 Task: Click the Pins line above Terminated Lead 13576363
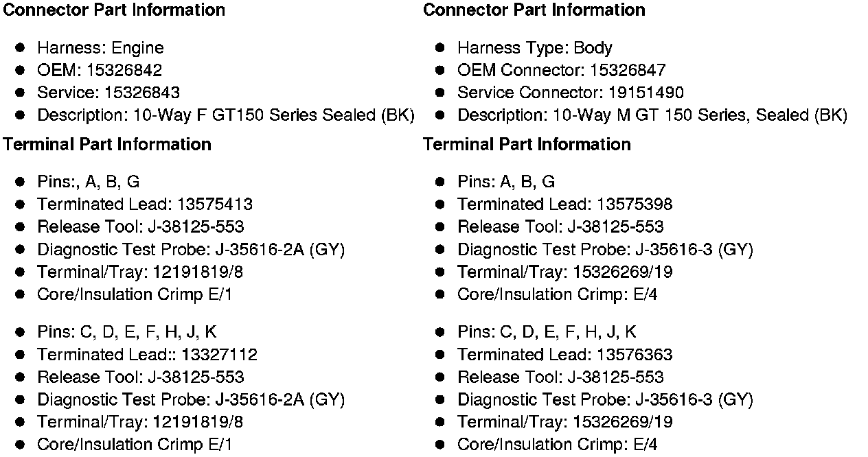click(x=547, y=333)
